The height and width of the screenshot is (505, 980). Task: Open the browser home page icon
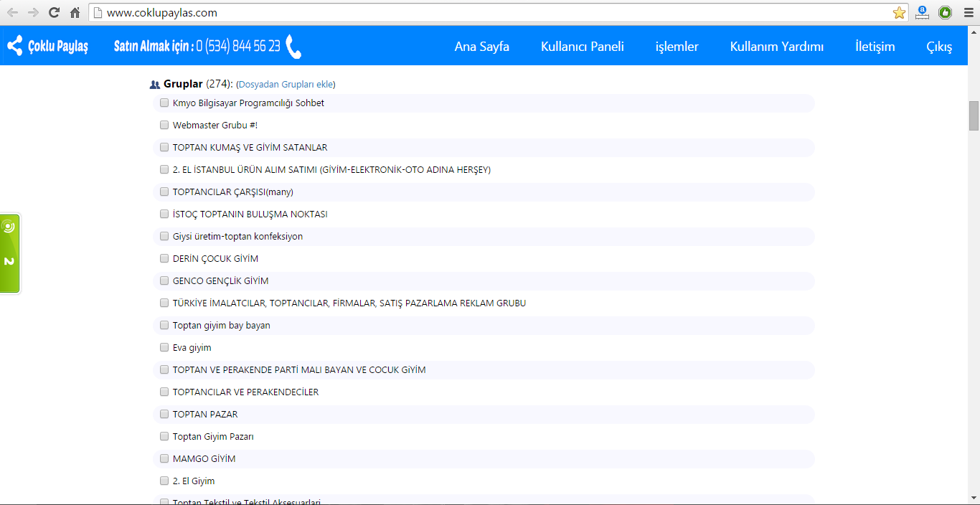click(x=75, y=12)
